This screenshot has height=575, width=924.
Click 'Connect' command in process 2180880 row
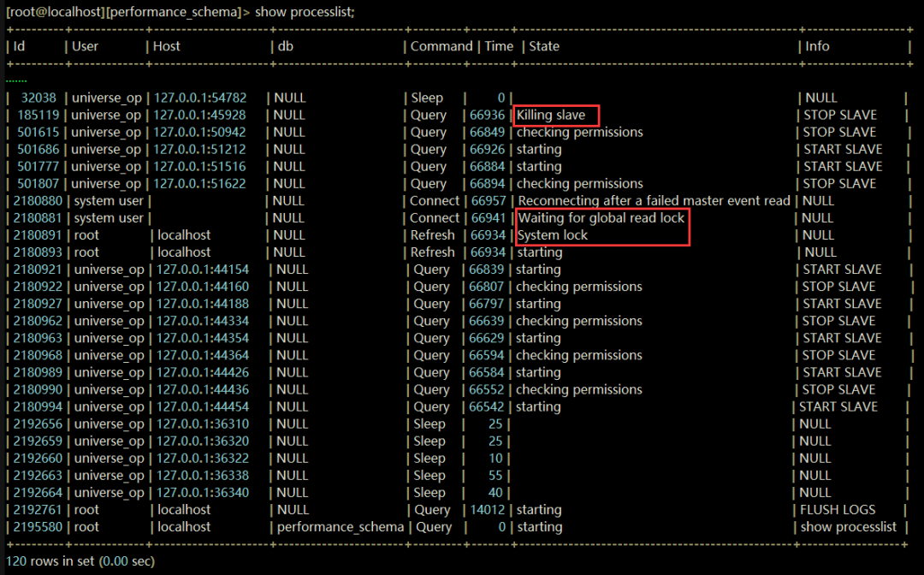pos(435,201)
